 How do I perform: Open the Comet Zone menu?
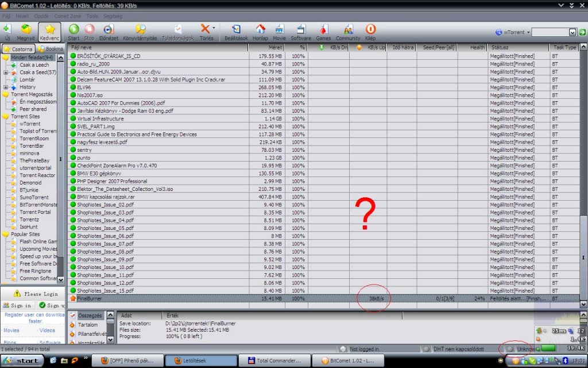pyautogui.click(x=68, y=16)
